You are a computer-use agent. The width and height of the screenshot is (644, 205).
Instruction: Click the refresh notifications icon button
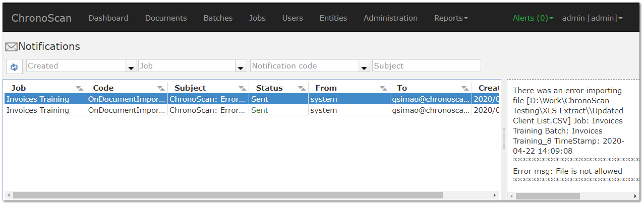(14, 66)
